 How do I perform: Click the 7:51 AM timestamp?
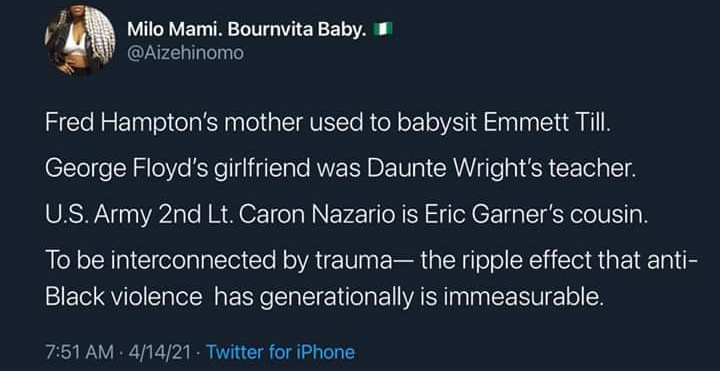pos(80,352)
